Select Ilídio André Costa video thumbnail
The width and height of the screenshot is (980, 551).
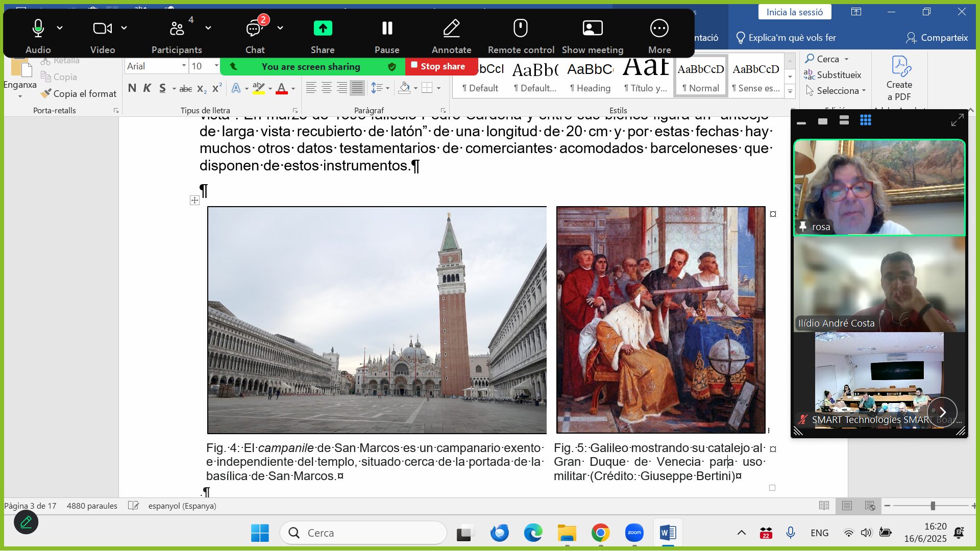tap(879, 284)
